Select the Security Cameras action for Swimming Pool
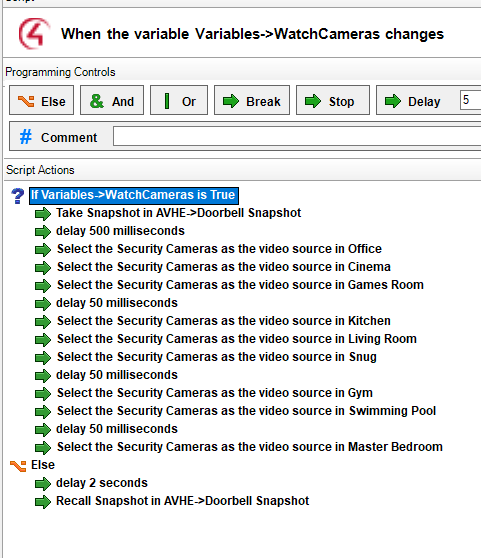 (x=246, y=411)
